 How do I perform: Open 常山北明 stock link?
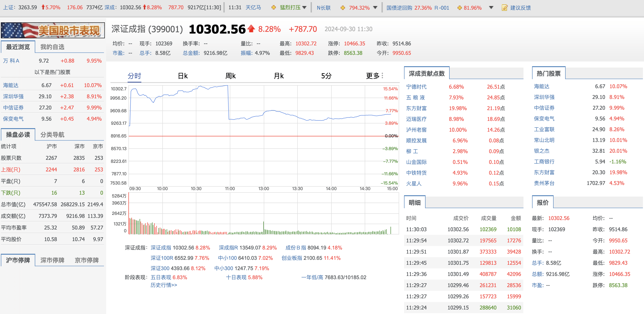tap(544, 140)
